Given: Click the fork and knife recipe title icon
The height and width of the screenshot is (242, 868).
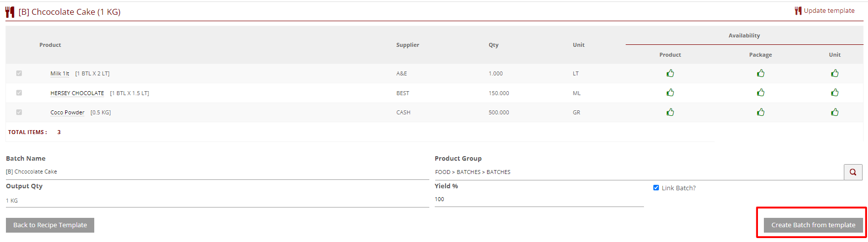Looking at the screenshot, I should pyautogui.click(x=10, y=12).
